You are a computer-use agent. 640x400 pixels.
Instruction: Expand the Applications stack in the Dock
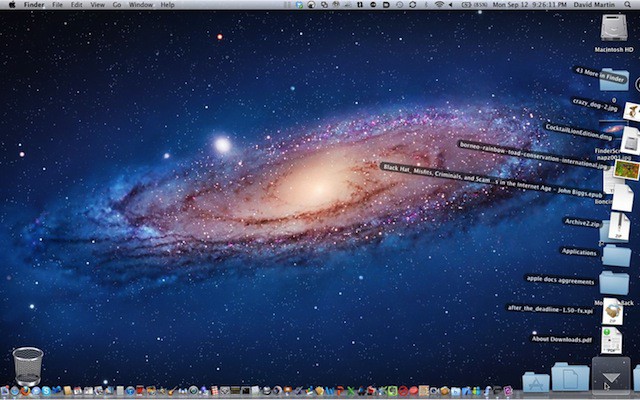pos(536,382)
